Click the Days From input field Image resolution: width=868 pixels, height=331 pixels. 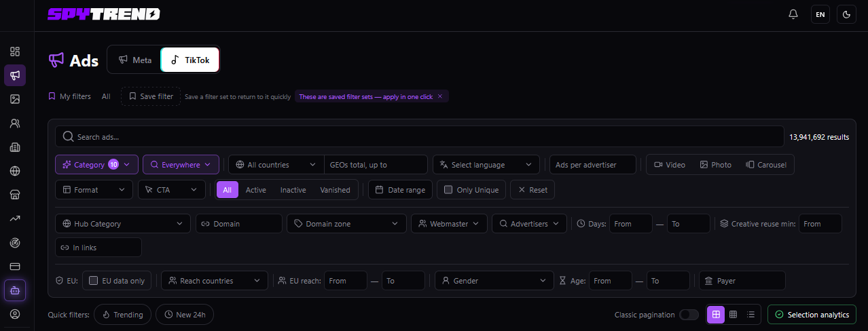631,224
